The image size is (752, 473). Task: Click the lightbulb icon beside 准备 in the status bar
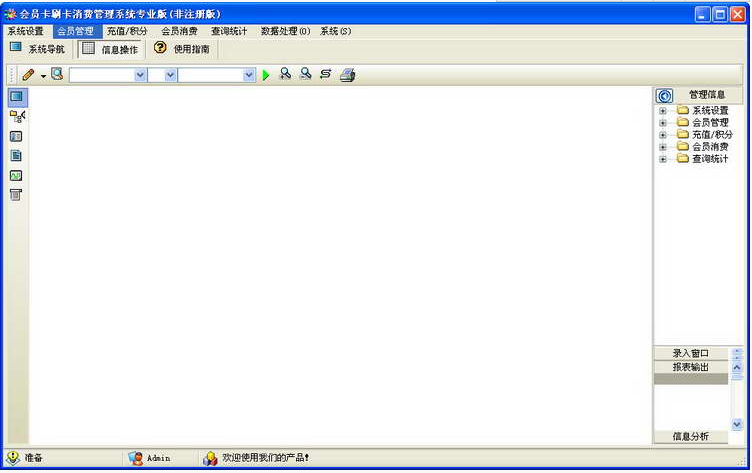(x=13, y=458)
